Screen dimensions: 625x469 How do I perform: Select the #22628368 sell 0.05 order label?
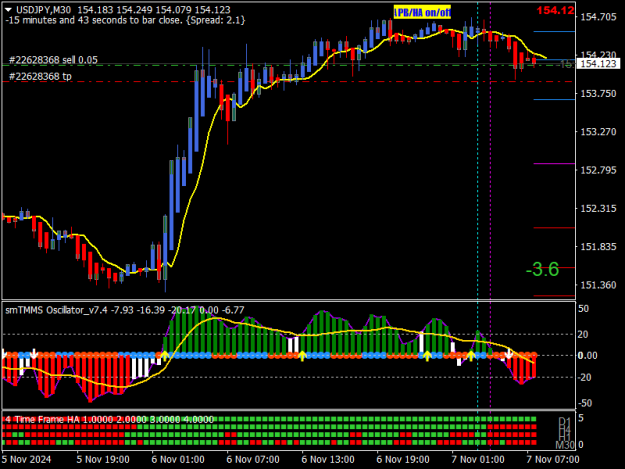click(53, 60)
